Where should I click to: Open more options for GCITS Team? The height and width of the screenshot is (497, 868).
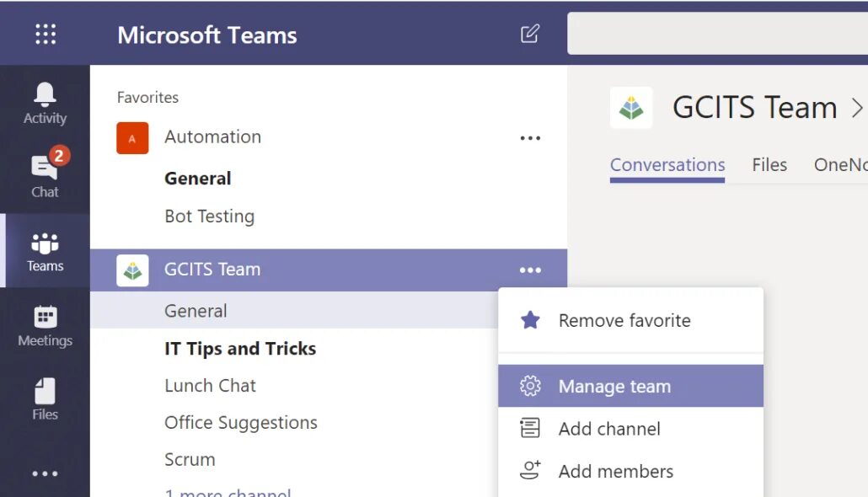[530, 270]
